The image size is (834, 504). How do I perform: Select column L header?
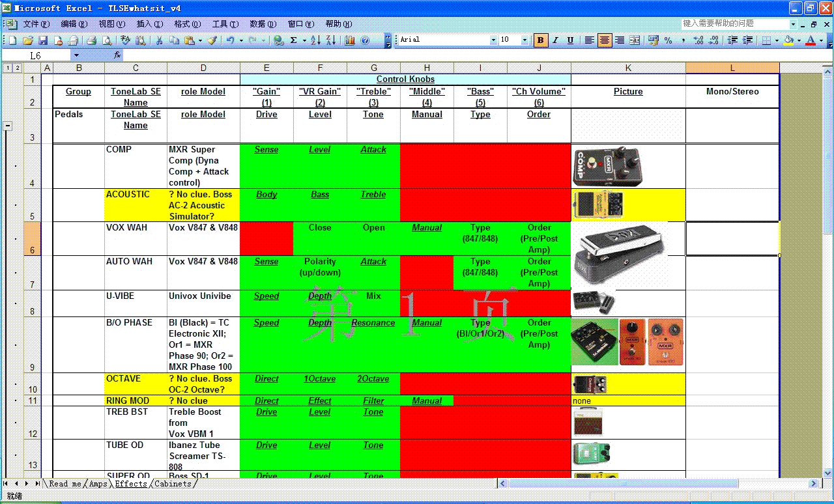click(732, 68)
